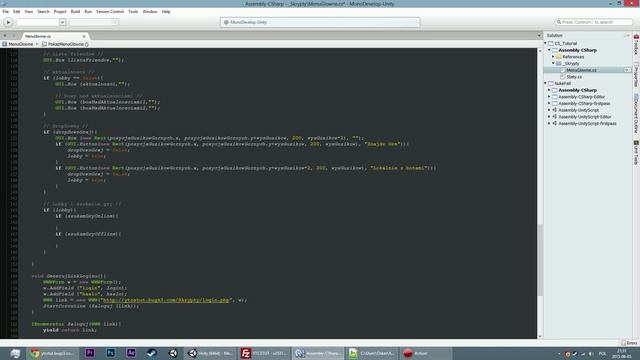Open the Document Outline side panel
The height and width of the screenshot is (360, 640).
click(636, 113)
